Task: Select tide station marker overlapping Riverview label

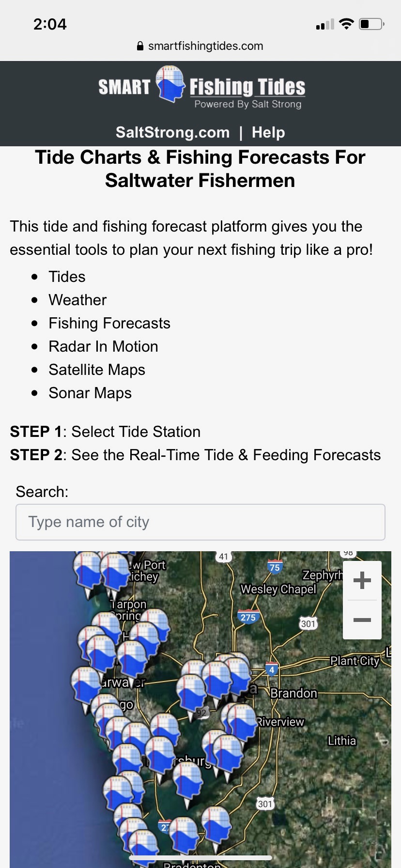Action: pyautogui.click(x=242, y=719)
